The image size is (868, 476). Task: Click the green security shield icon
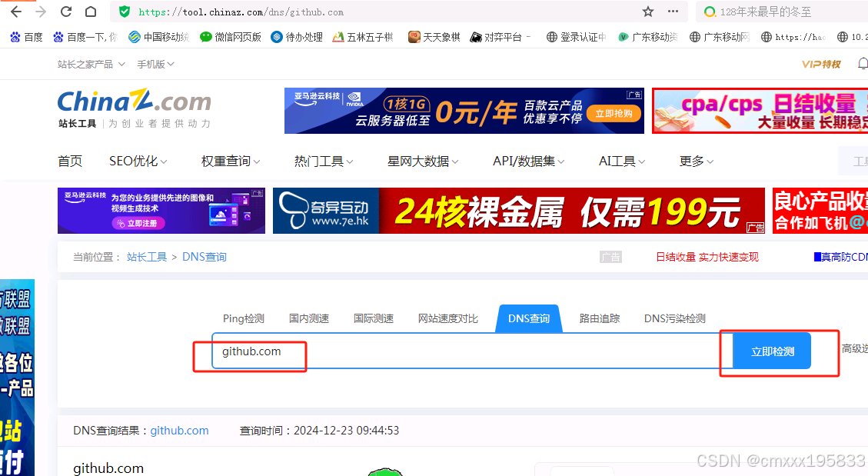pyautogui.click(x=125, y=12)
